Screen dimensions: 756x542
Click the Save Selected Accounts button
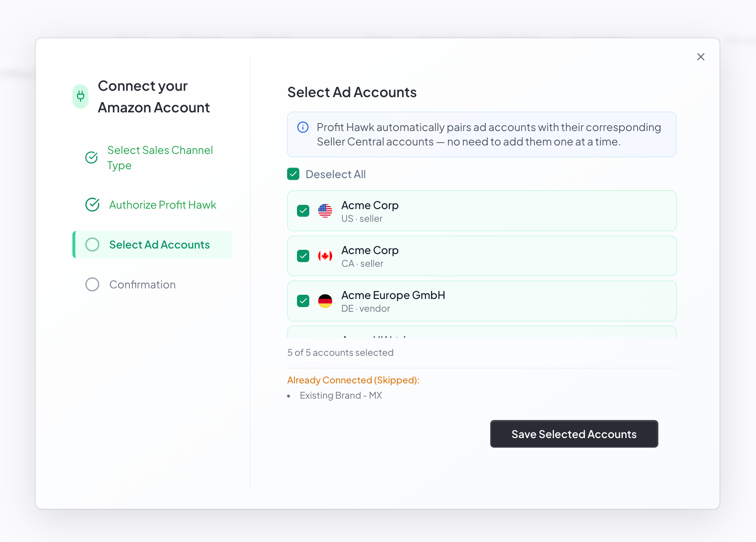pos(574,434)
